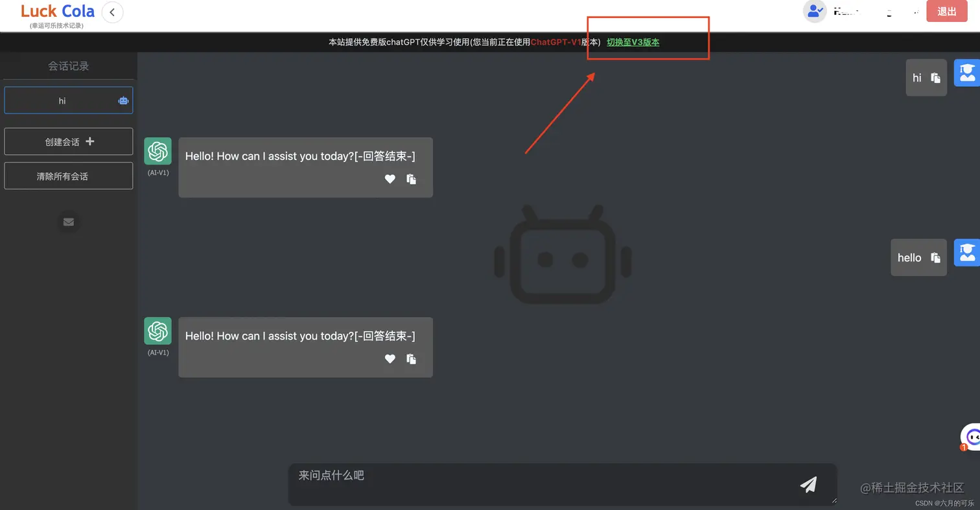Select the 'hi' conversation in sidebar
This screenshot has height=510, width=980.
69,100
